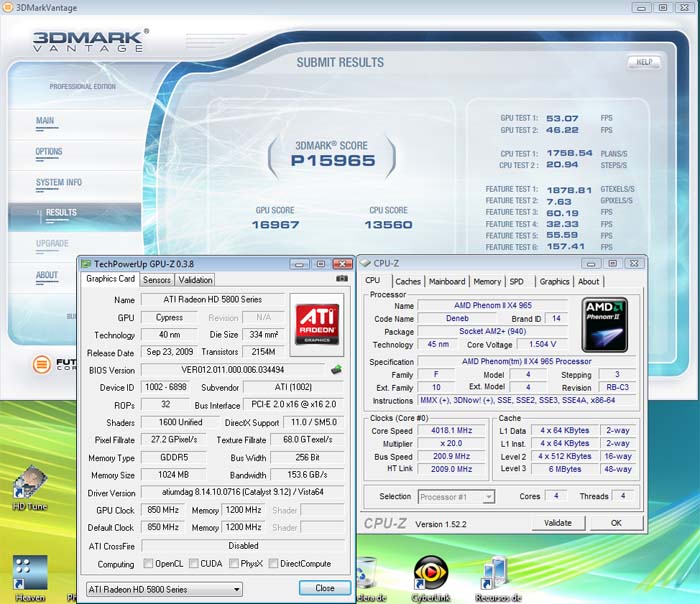Open the About tab in CPU-Z
The height and width of the screenshot is (604, 700).
(x=588, y=282)
